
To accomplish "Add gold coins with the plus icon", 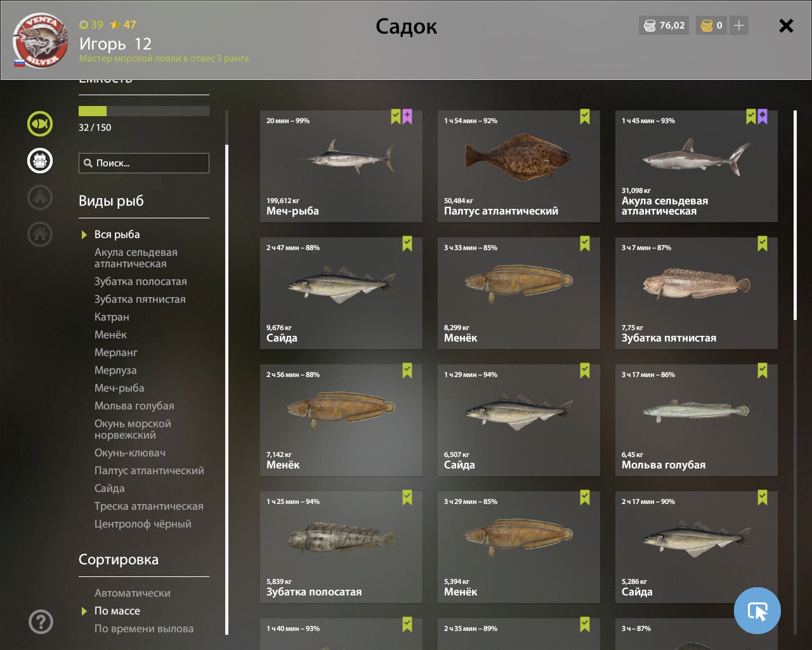I will [739, 25].
